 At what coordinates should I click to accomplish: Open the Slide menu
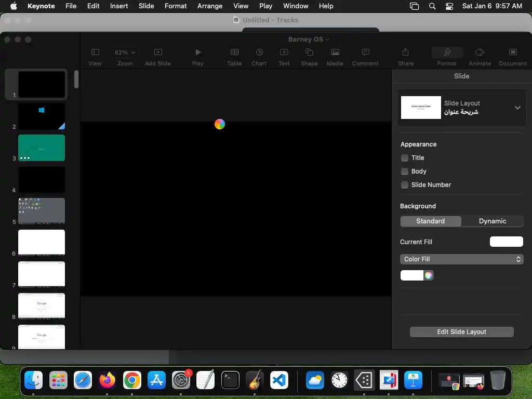tap(146, 6)
